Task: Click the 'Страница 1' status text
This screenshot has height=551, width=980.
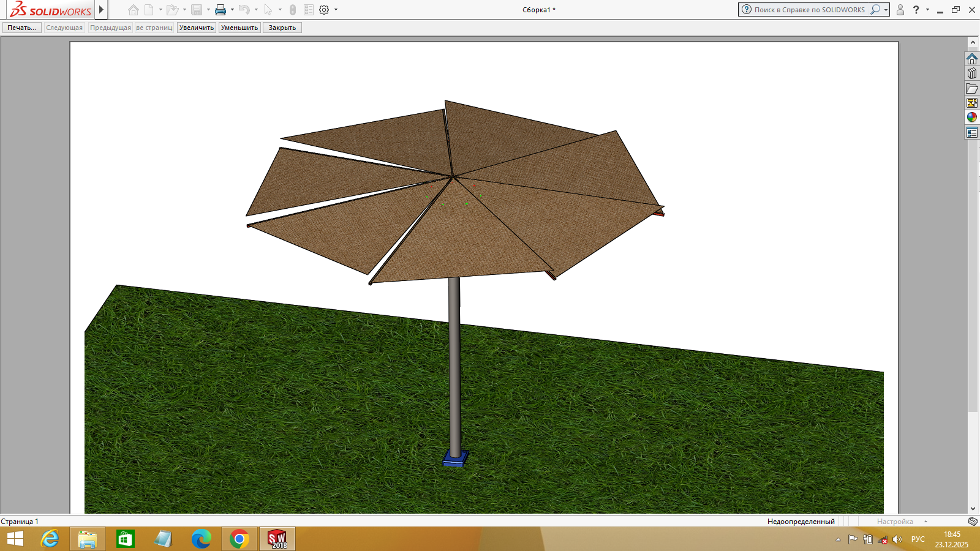Action: coord(20,522)
